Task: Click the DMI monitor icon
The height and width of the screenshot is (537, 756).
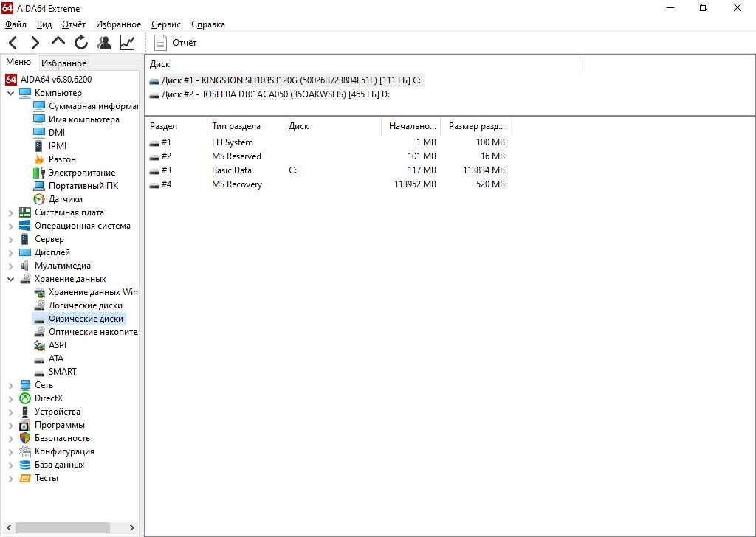Action: click(x=39, y=133)
